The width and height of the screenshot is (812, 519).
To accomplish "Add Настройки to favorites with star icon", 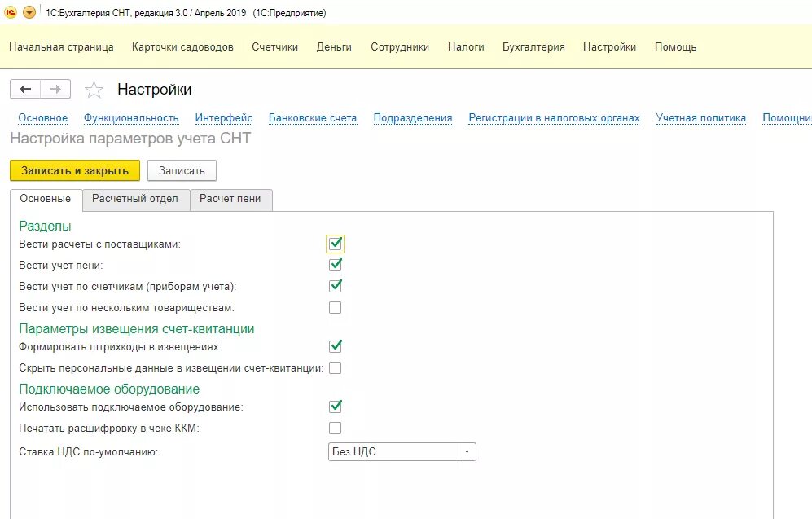I will click(94, 90).
